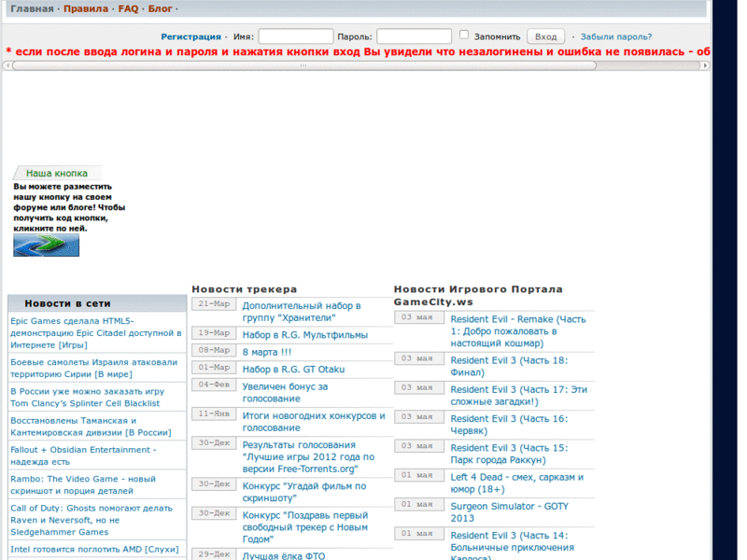Open the Правила navigation link
Screen dimensions: 747x560
86,8
